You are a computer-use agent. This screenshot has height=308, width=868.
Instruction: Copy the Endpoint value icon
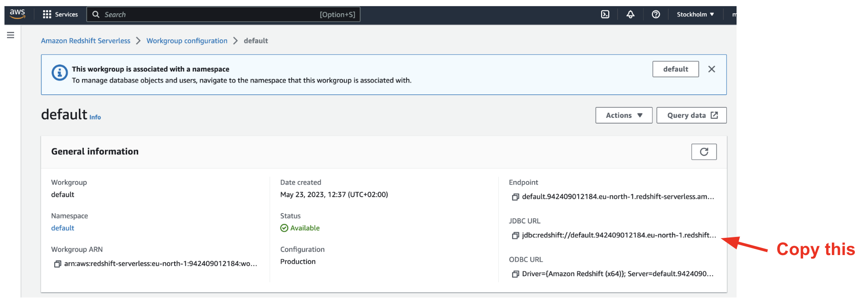point(515,197)
